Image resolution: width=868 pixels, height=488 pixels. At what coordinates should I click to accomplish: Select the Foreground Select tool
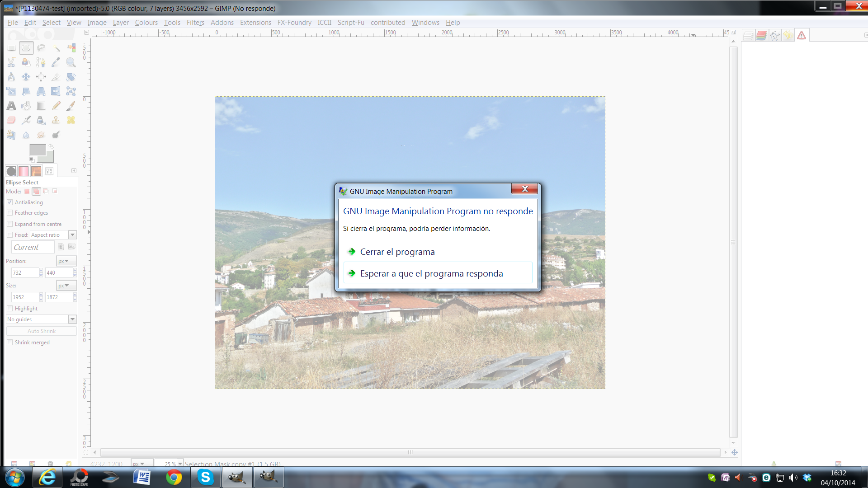pyautogui.click(x=26, y=62)
